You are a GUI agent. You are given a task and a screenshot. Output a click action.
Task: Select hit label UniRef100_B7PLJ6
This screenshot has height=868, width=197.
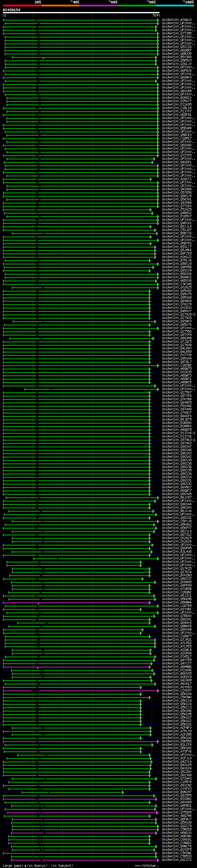click(x=177, y=260)
